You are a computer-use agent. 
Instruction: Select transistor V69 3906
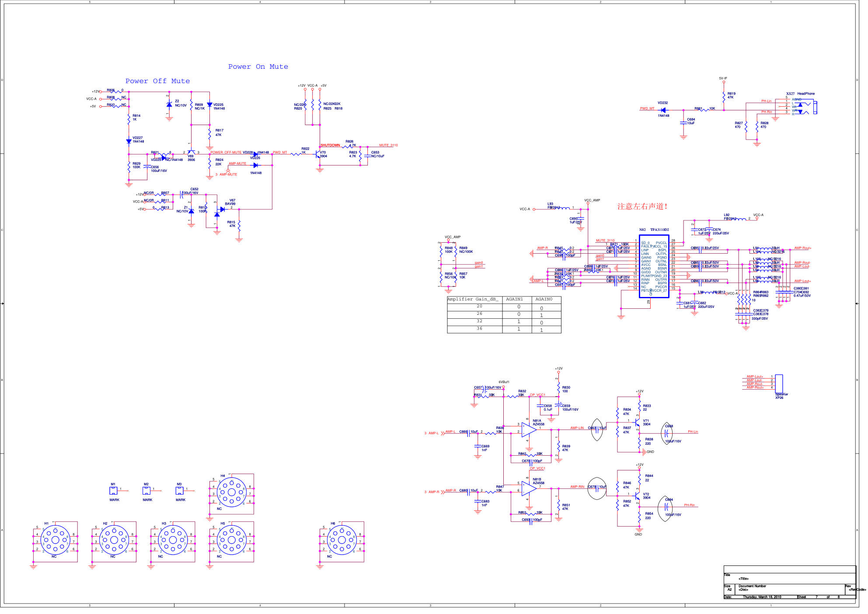tap(191, 152)
